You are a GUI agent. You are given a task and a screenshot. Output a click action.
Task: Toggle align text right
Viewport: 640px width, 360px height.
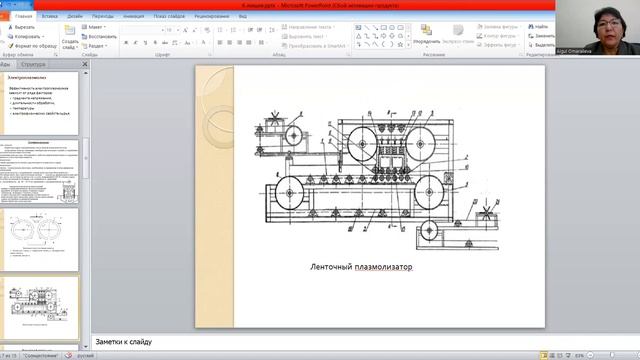(x=240, y=42)
